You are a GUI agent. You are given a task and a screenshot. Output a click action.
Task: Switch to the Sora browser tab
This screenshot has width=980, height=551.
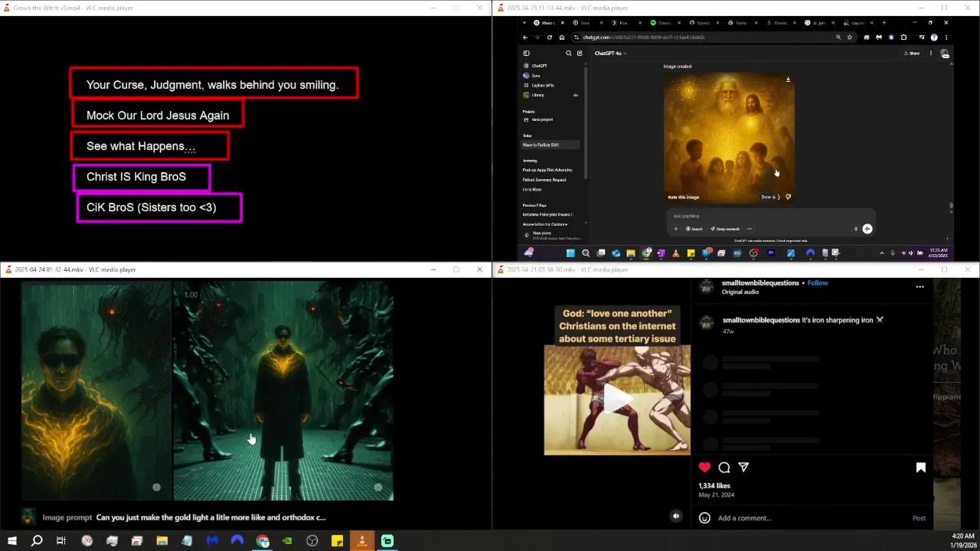(586, 23)
